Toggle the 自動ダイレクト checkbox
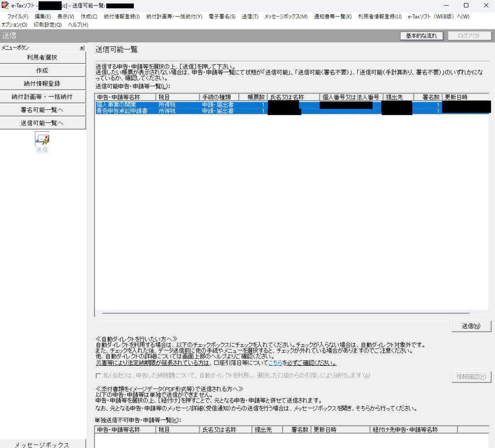 (99, 376)
